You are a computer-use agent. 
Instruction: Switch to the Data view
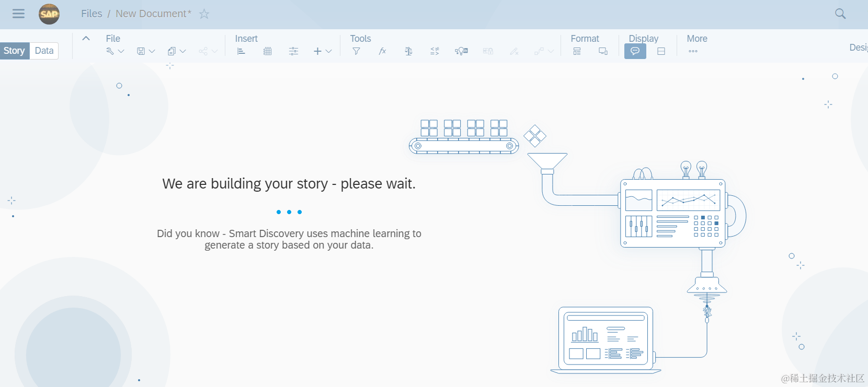44,51
